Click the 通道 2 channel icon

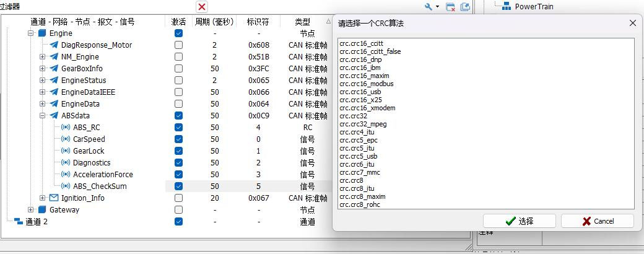click(x=19, y=222)
